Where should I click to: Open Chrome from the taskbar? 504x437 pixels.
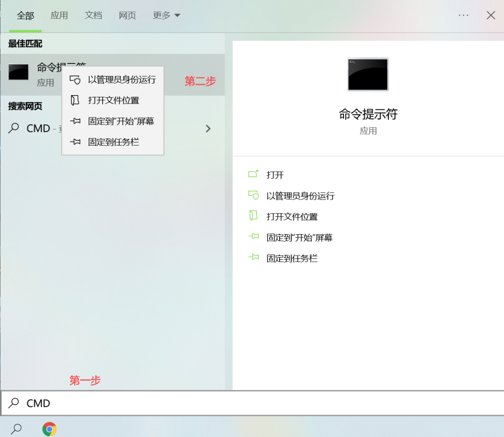[49, 428]
